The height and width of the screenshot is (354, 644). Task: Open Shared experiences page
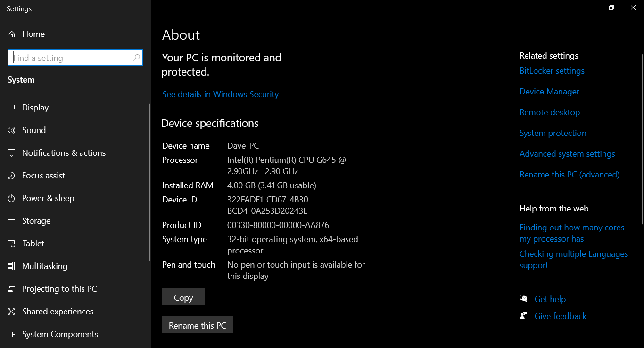58,312
